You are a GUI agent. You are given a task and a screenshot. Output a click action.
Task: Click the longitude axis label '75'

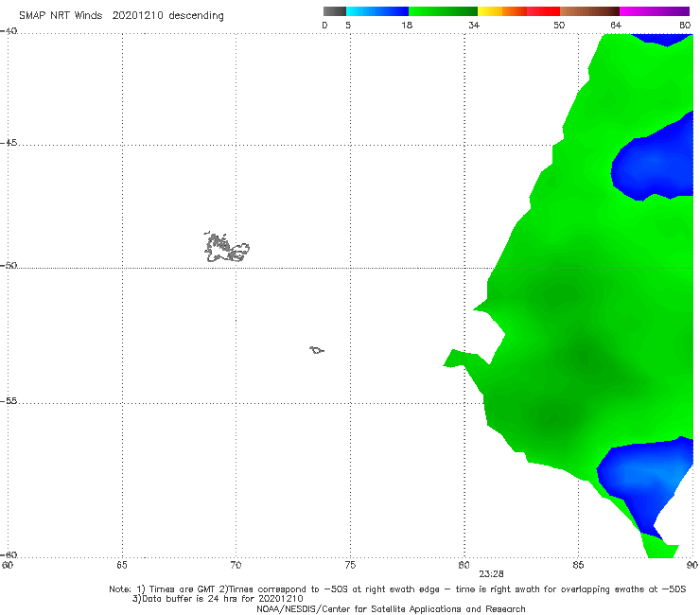click(x=350, y=565)
